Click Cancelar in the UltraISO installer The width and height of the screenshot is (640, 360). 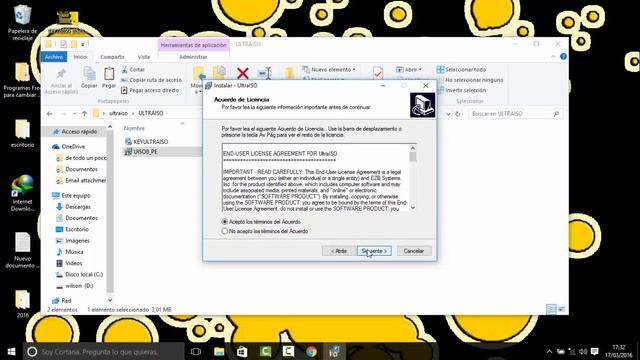(414, 251)
